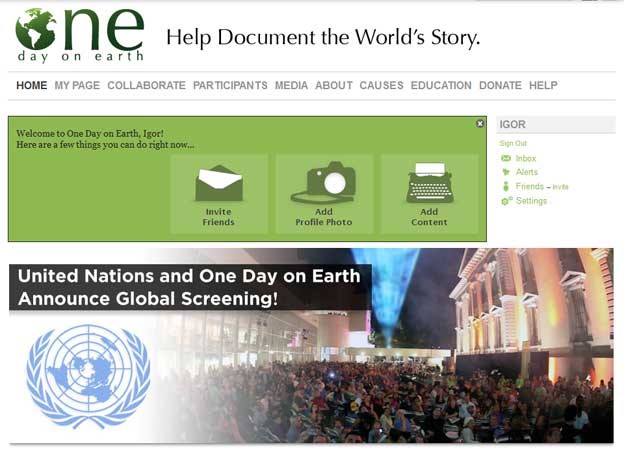Open the PARTICIPANTS menu item
This screenshot has width=624, height=449.
point(230,85)
